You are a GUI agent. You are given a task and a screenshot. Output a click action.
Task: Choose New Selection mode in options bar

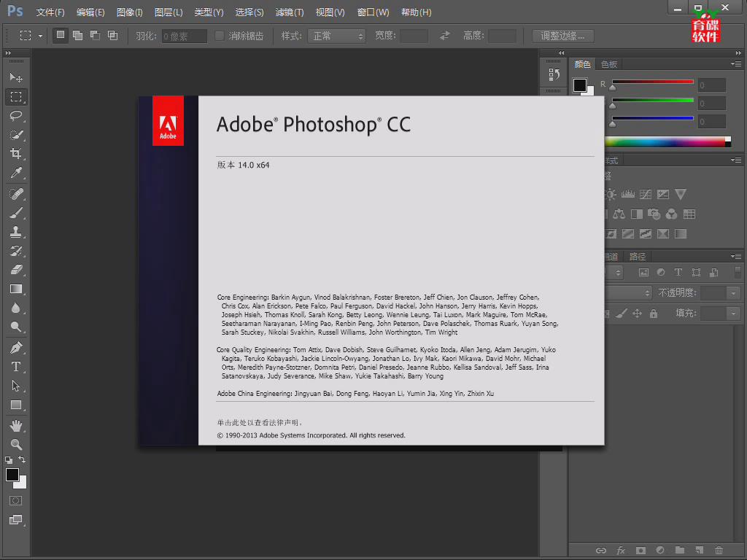61,35
